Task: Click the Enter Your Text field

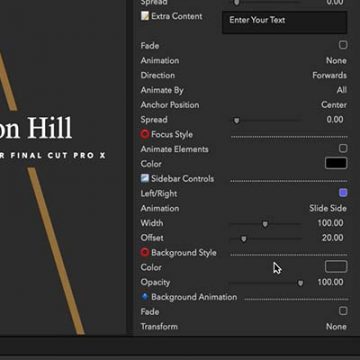Action: pos(285,22)
